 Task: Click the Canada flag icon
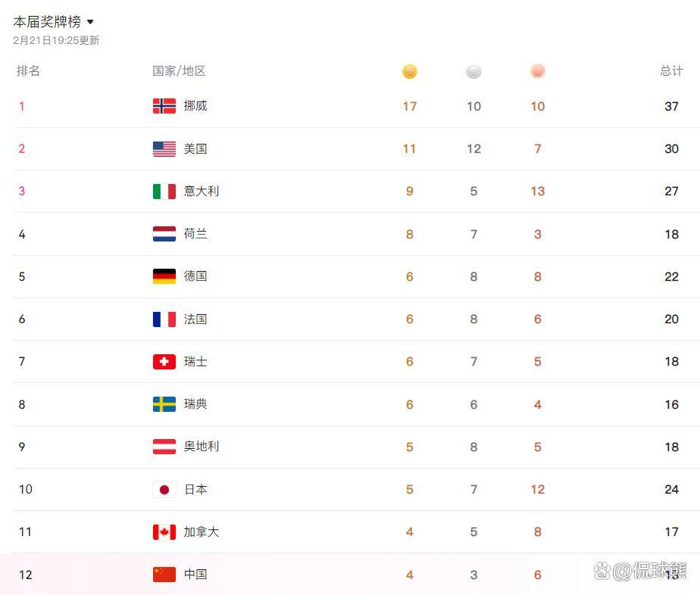[164, 532]
